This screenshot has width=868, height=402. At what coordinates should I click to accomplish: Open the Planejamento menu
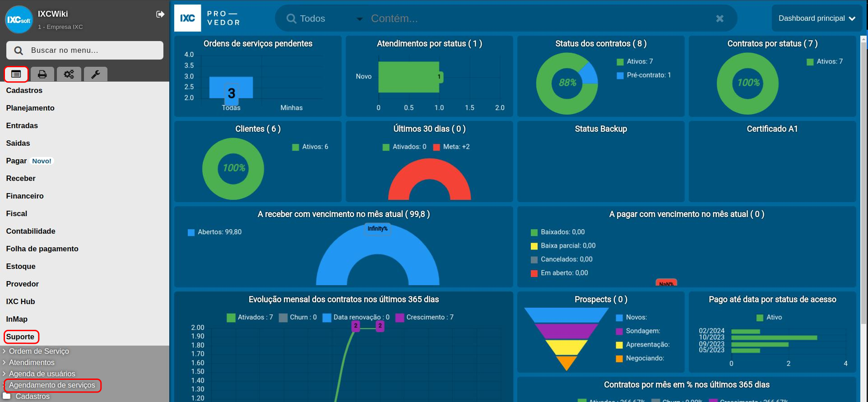30,108
